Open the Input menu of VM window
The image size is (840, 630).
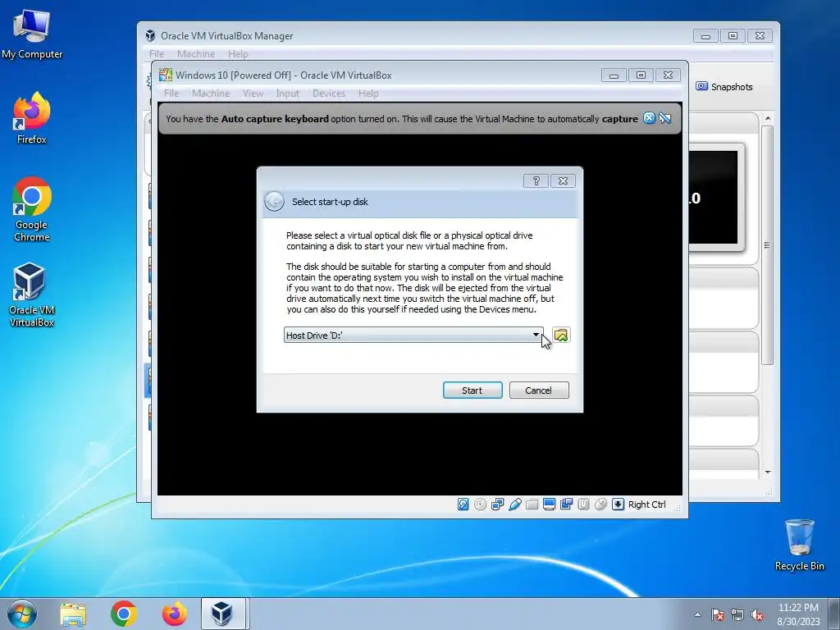(288, 94)
